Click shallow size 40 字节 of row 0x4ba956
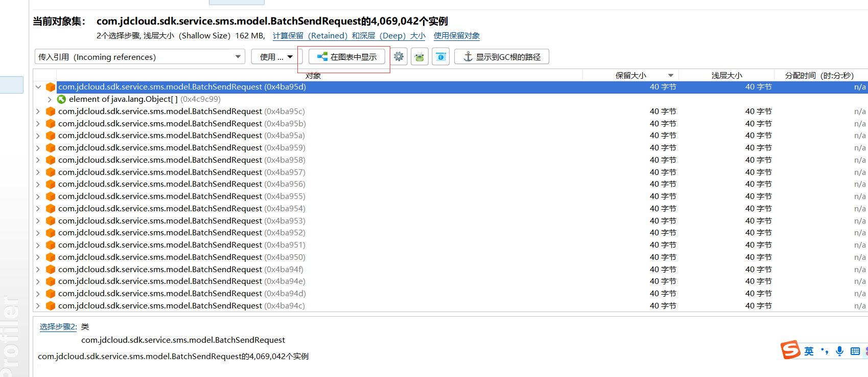Viewport: 868px width, 377px height. tap(758, 184)
